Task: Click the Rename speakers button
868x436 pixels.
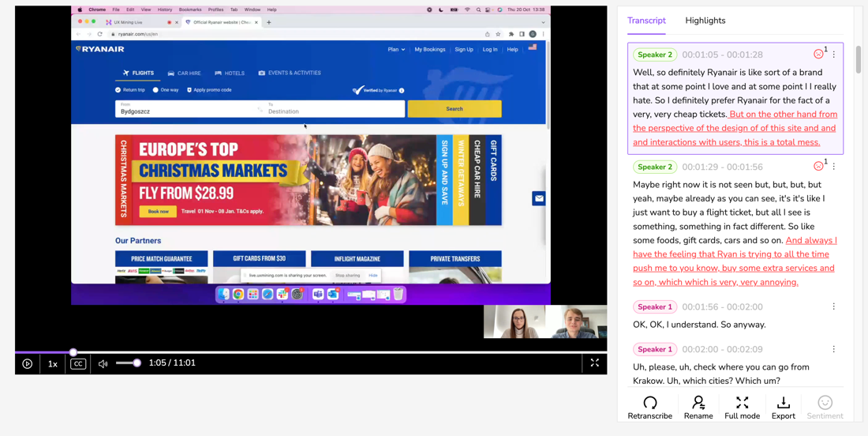Action: pyautogui.click(x=698, y=408)
